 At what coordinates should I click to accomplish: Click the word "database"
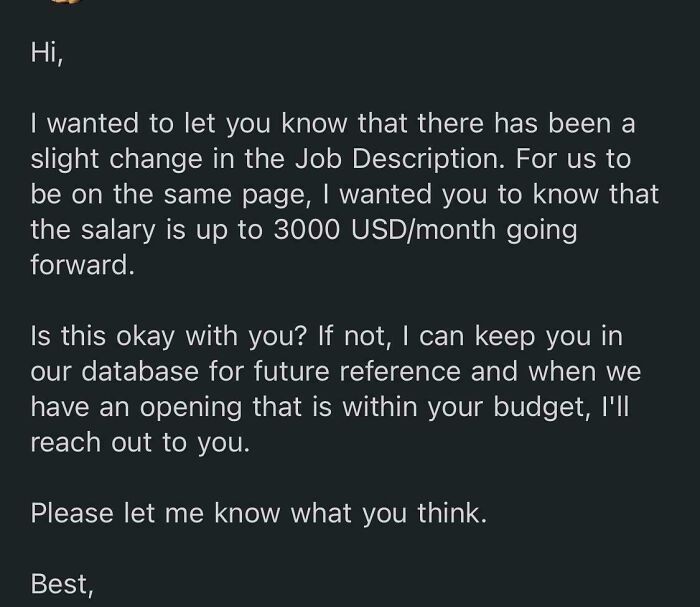140,371
